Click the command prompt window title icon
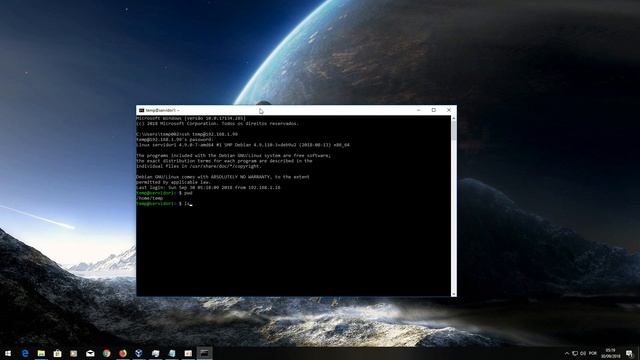This screenshot has height=360, width=640. click(x=141, y=110)
